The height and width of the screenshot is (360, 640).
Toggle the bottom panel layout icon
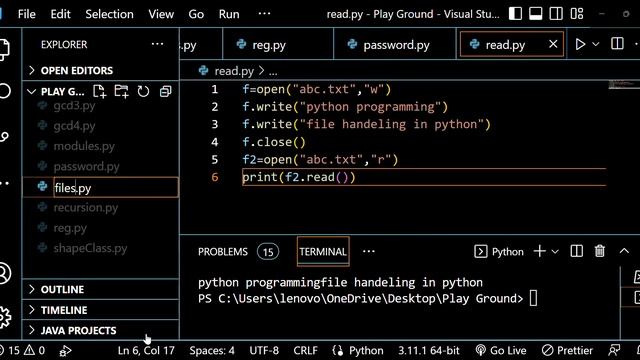pyautogui.click(x=536, y=14)
